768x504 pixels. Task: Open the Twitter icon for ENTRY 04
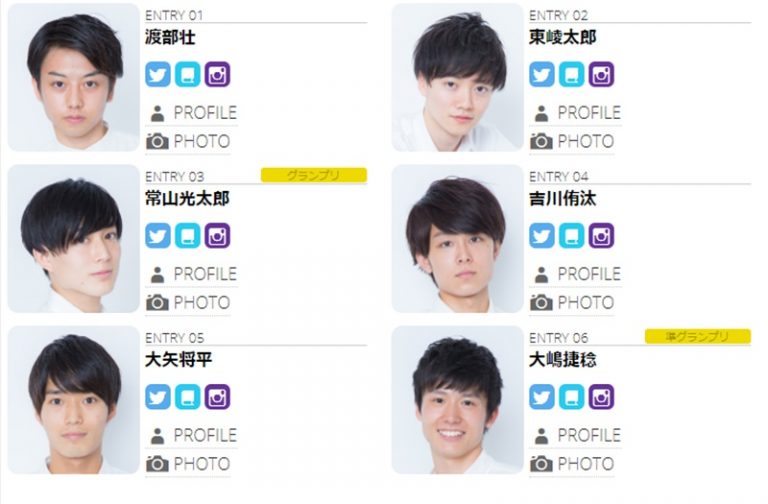[x=542, y=236]
